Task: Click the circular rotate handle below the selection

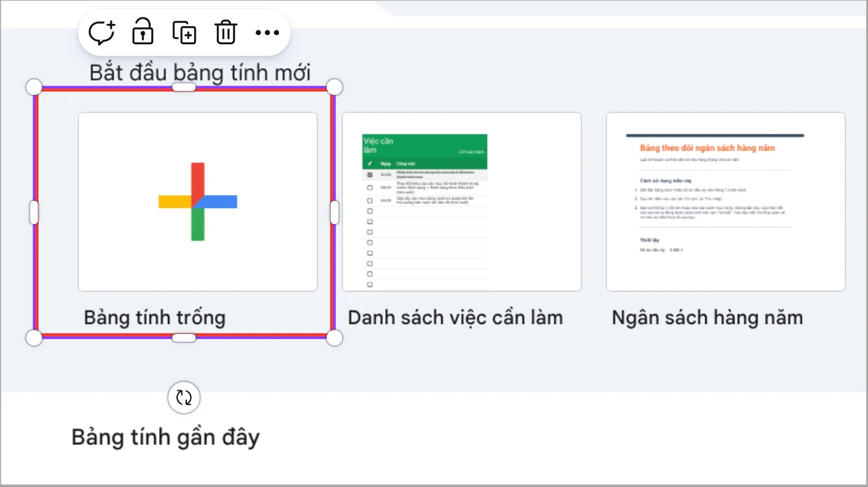Action: (x=184, y=397)
